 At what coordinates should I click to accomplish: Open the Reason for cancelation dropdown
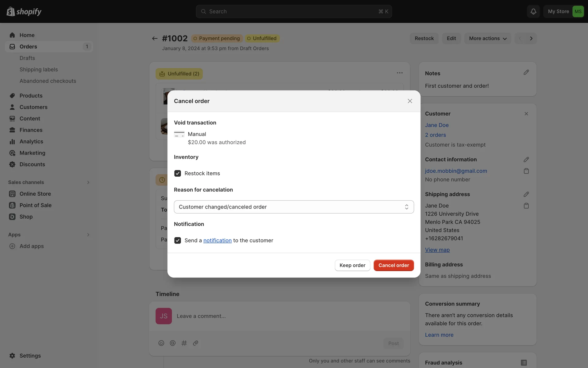[294, 207]
